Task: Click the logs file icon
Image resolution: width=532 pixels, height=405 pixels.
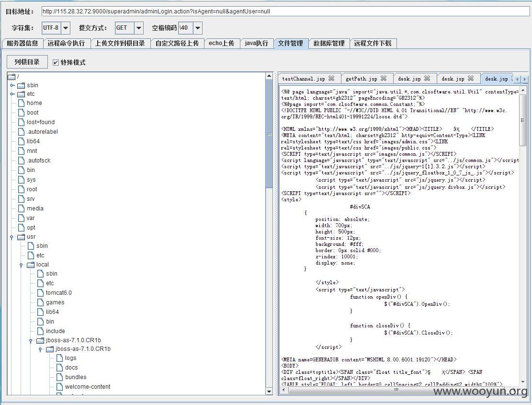Action: click(59, 358)
